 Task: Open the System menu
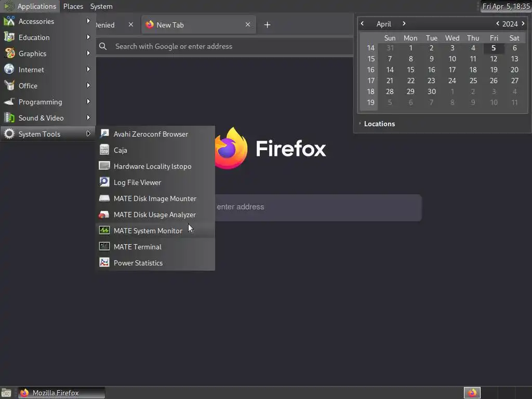[x=101, y=6]
